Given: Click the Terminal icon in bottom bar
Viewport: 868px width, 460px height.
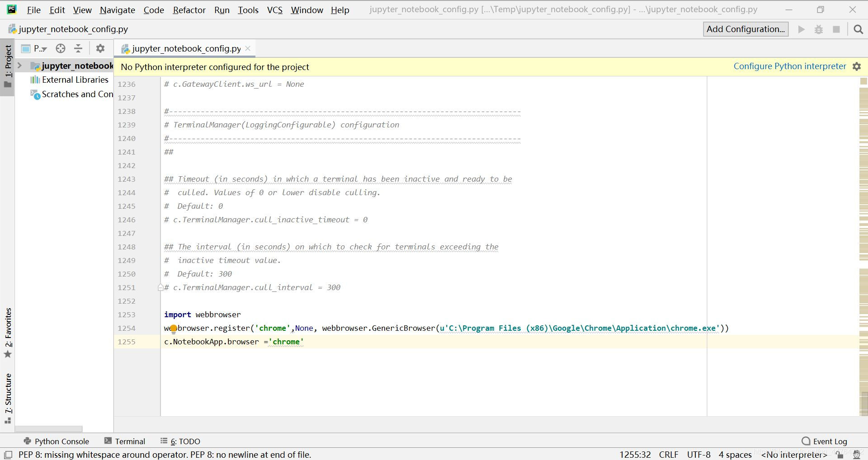Looking at the screenshot, I should click(x=108, y=441).
